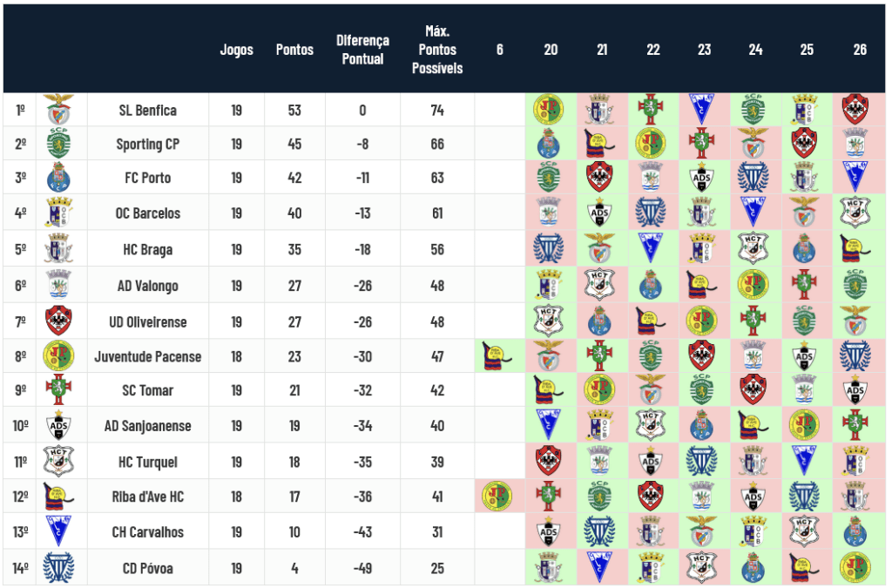Viewport: 892px width, 588px height.
Task: Click the AD Sanjoanense crest in 10th place
Action: tap(59, 426)
